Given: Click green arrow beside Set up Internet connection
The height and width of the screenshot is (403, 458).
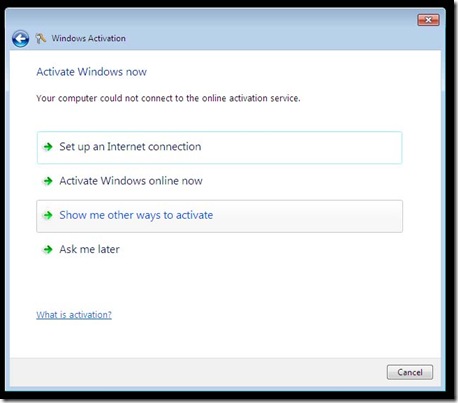Looking at the screenshot, I should 48,147.
